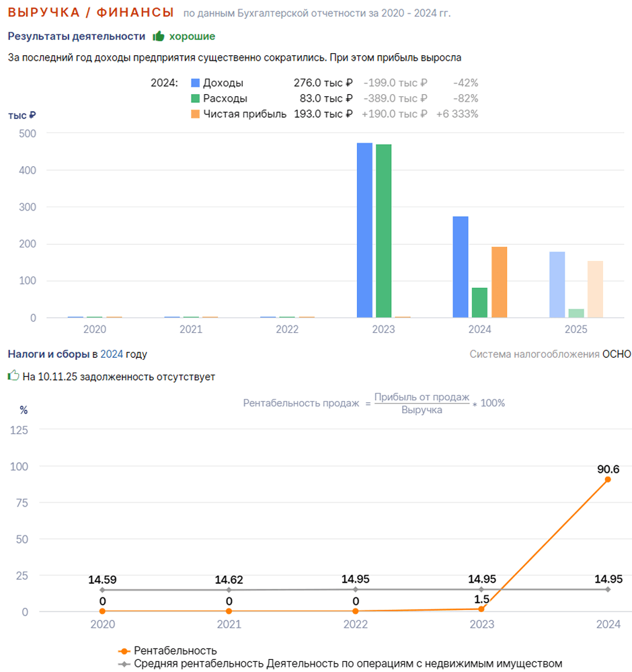
Task: Click the blue income bar for 2023
Action: (x=364, y=230)
